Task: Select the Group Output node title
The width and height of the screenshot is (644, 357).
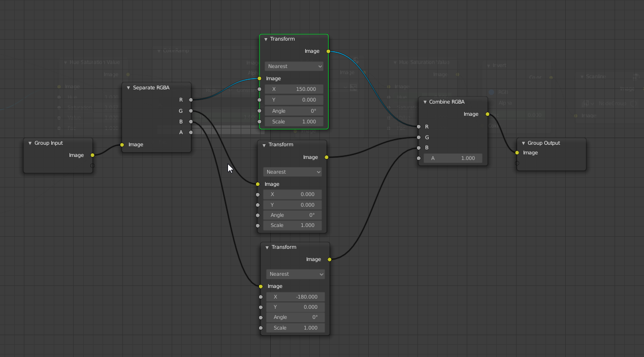Action: pyautogui.click(x=544, y=143)
